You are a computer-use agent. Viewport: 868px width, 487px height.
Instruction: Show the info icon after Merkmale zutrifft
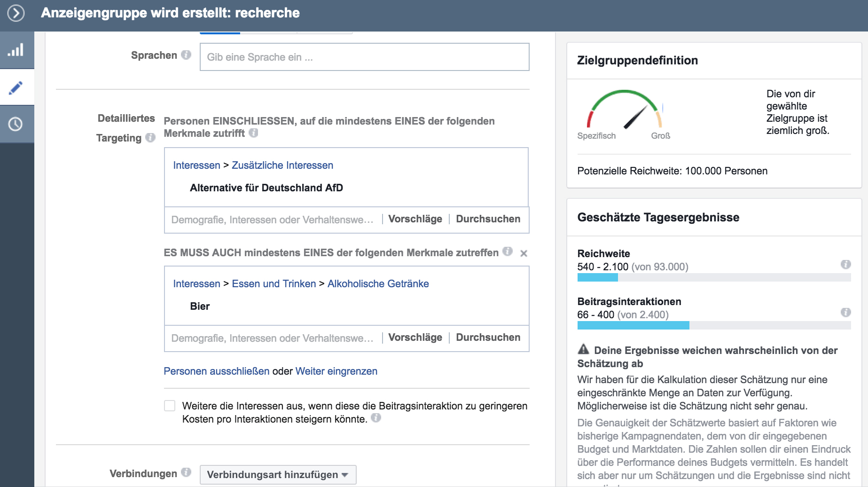click(253, 133)
